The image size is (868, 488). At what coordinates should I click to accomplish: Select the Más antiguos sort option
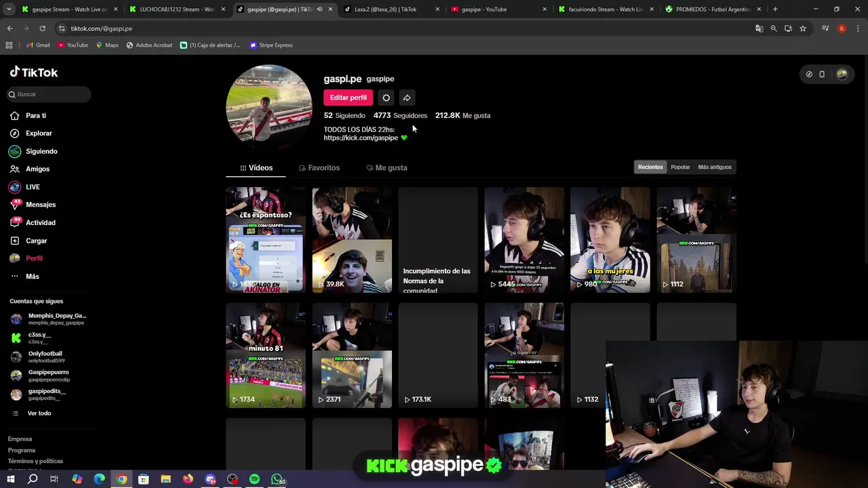(x=715, y=167)
